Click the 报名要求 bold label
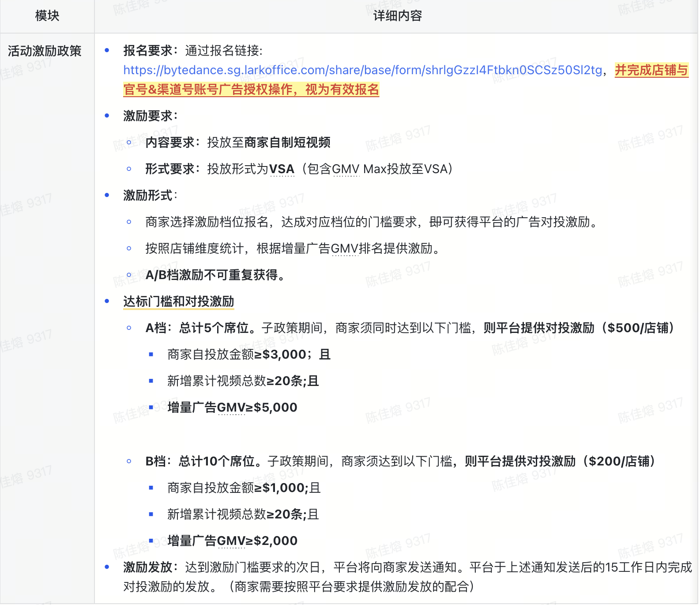 coord(148,51)
